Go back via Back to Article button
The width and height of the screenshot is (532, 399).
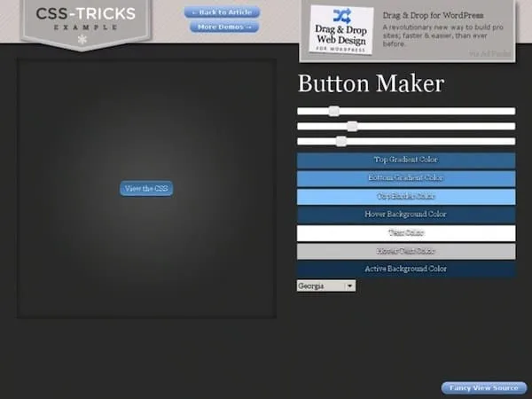pyautogui.click(x=223, y=12)
